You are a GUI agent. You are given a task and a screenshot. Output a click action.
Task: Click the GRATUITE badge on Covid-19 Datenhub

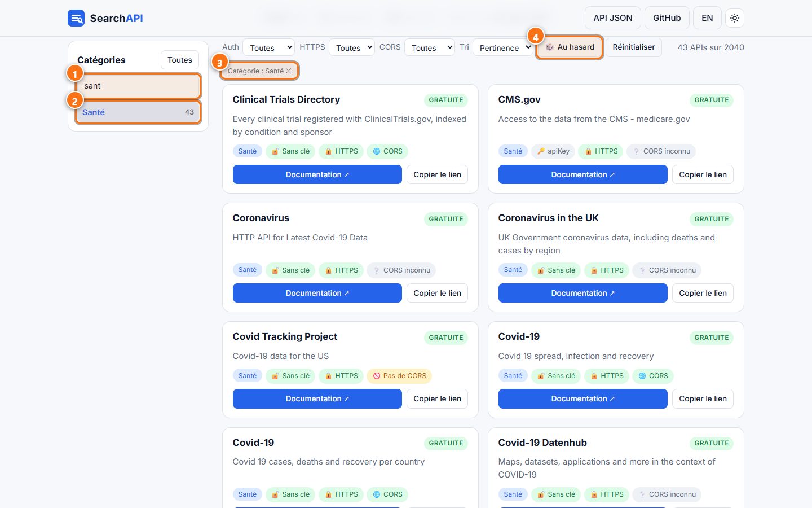(711, 443)
